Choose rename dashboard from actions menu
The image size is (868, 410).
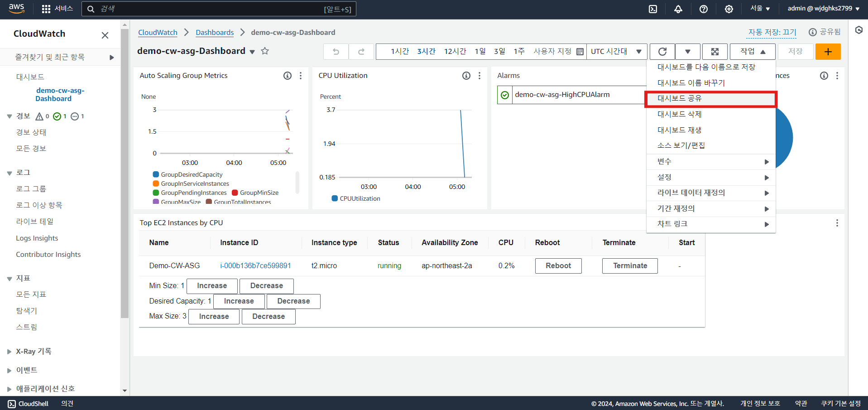[711, 83]
